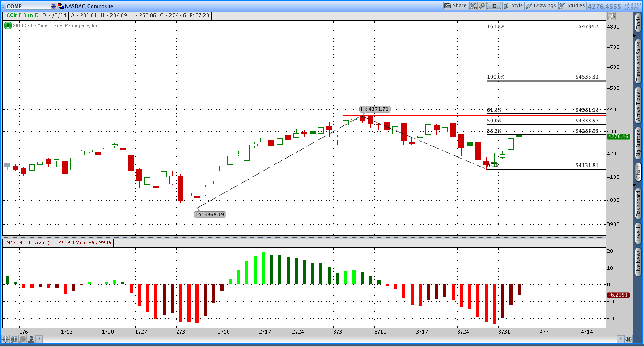This screenshot has width=644, height=347.
Task: Click the 38.2% Fibonacci label
Action: point(494,131)
